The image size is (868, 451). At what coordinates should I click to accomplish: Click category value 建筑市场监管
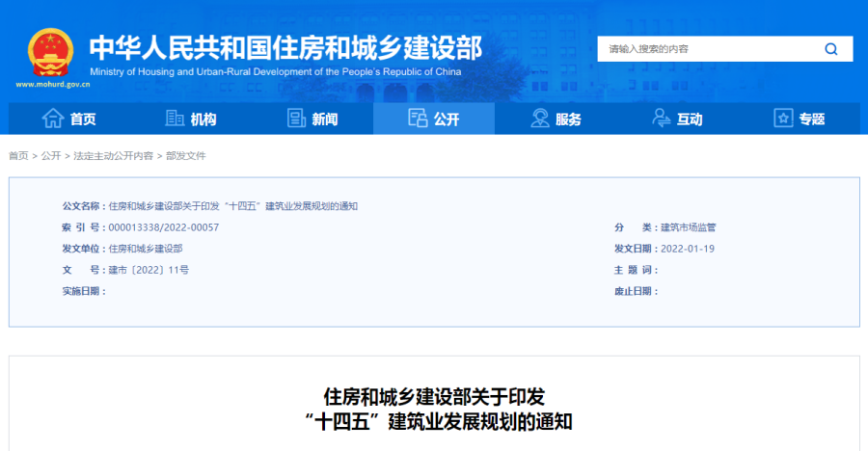pos(688,227)
